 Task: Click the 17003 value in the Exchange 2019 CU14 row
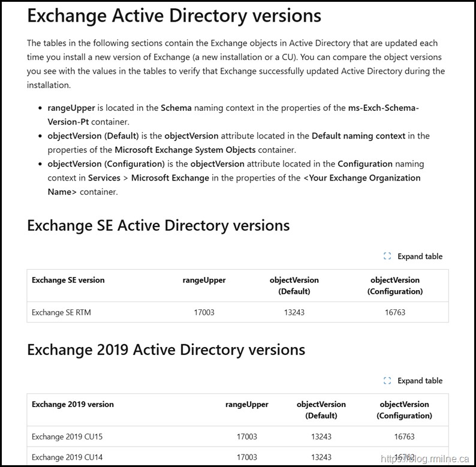click(x=247, y=457)
